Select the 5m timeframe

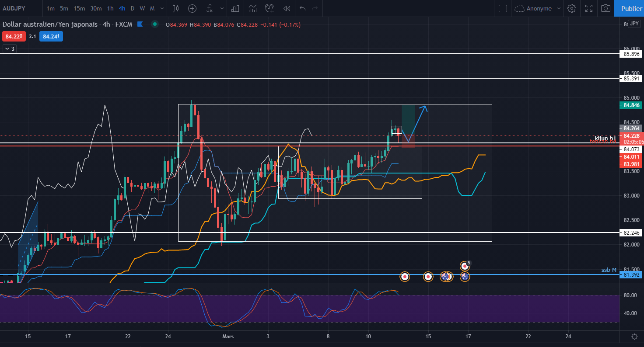(x=64, y=8)
